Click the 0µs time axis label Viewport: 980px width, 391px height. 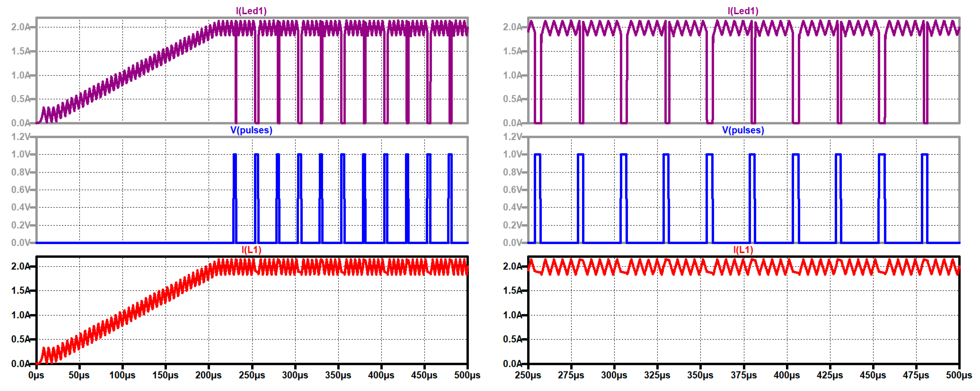pyautogui.click(x=36, y=375)
